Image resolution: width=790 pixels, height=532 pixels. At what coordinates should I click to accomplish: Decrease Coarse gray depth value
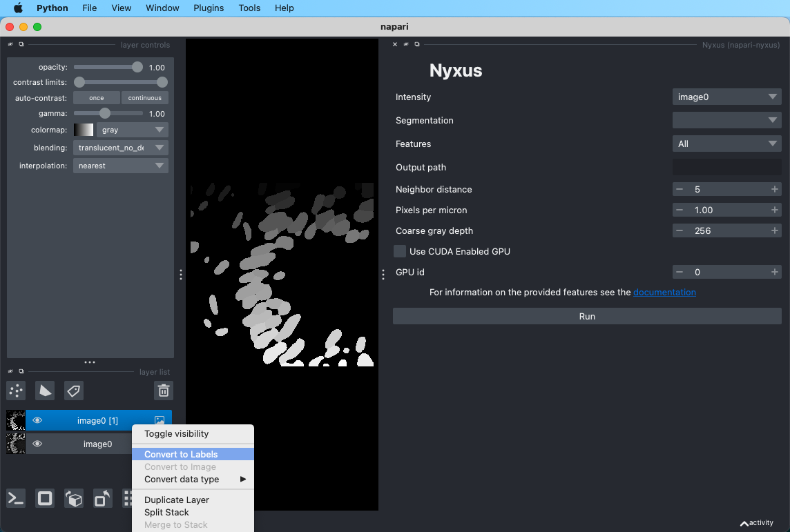point(680,230)
